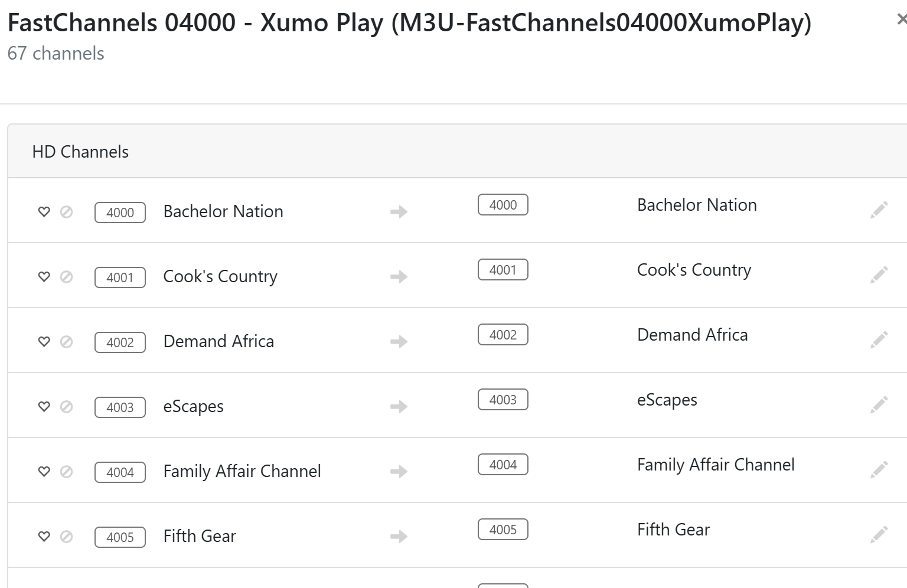The height and width of the screenshot is (588, 907).
Task: Favorite the Cook's Country channel
Action: (x=44, y=277)
